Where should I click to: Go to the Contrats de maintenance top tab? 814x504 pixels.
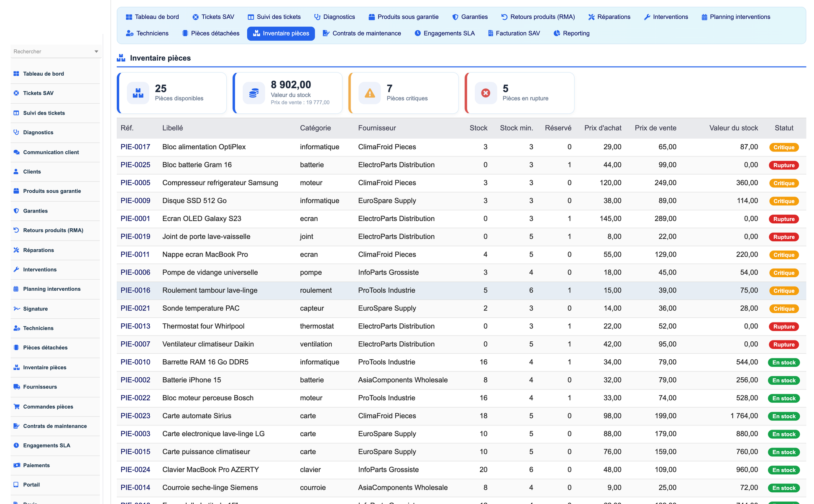click(362, 33)
